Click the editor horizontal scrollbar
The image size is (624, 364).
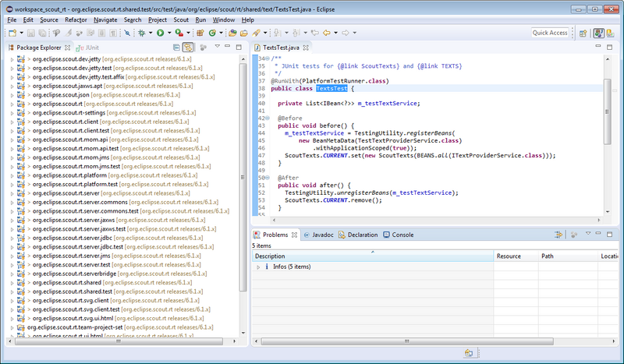(x=435, y=220)
